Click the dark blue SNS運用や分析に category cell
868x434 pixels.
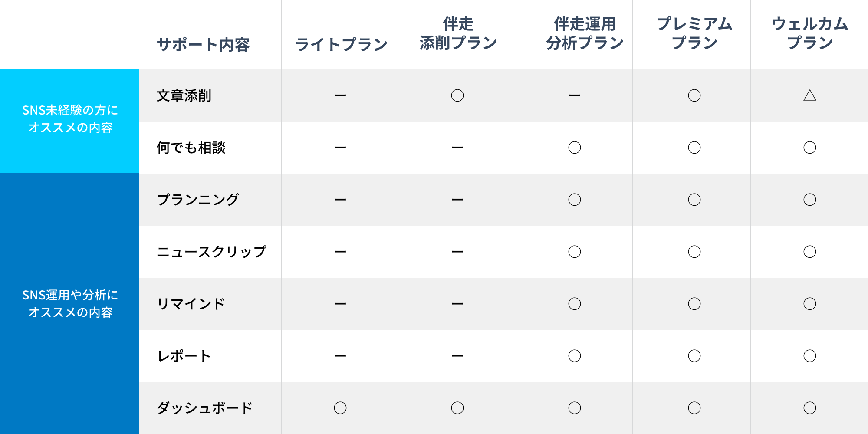(x=69, y=303)
